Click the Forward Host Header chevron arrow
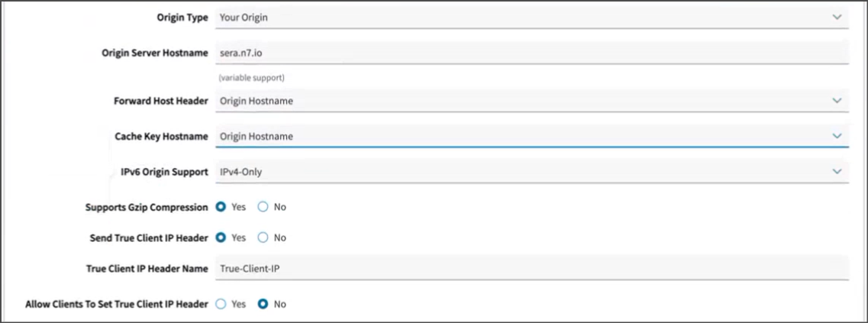Viewport: 868px width, 323px height. [836, 101]
